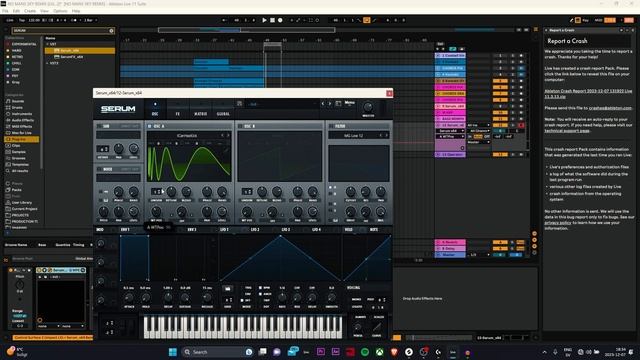Image resolution: width=640 pixels, height=360 pixels.
Task: Expand the VST3 folder in browser
Action: click(47, 63)
